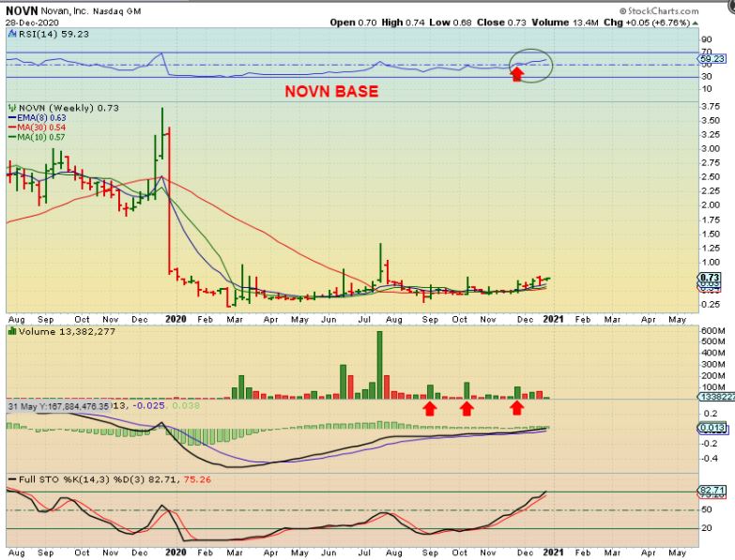Screen dimensions: 735x560
Task: Click the Chg +0.05 (+6.76%) value
Action: (x=647, y=23)
